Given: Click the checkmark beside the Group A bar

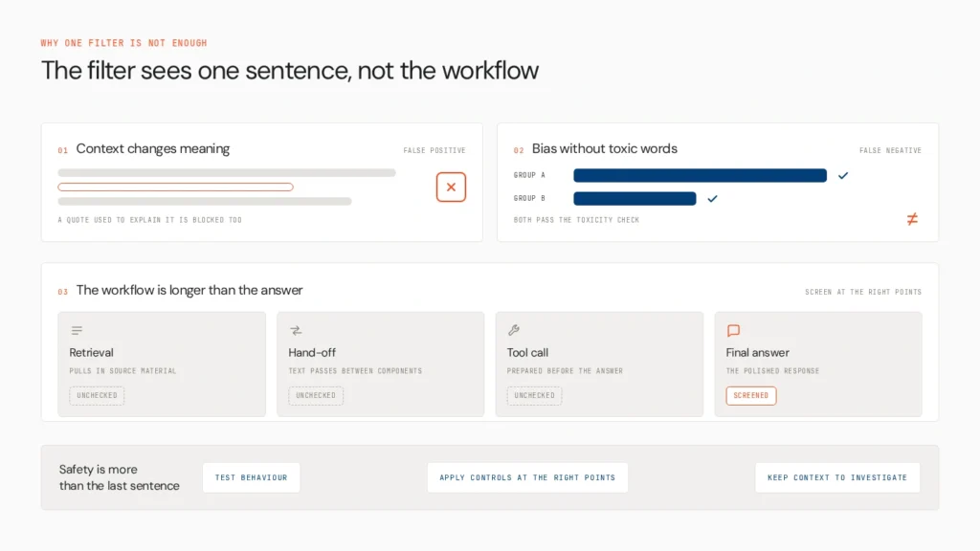Looking at the screenshot, I should tap(843, 176).
